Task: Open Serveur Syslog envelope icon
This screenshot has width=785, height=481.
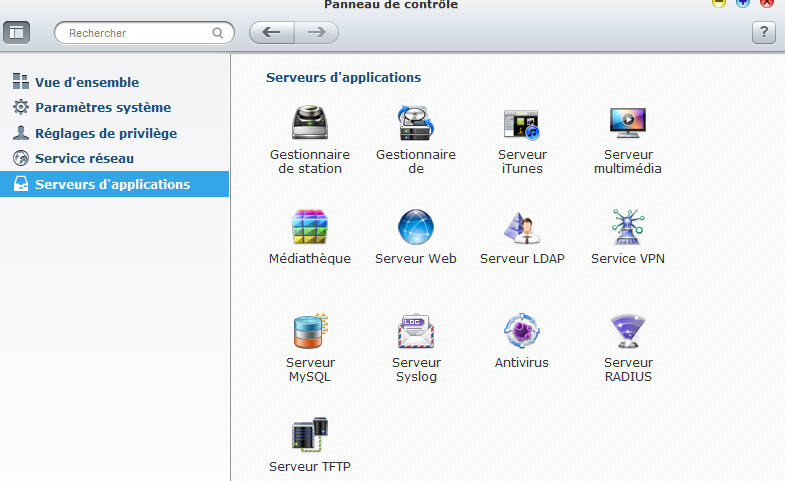Action: (416, 331)
